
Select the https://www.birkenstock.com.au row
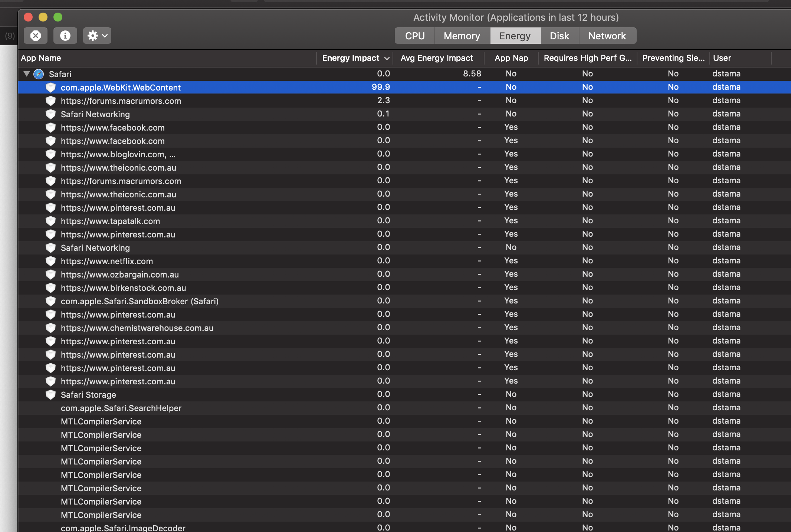pos(404,288)
